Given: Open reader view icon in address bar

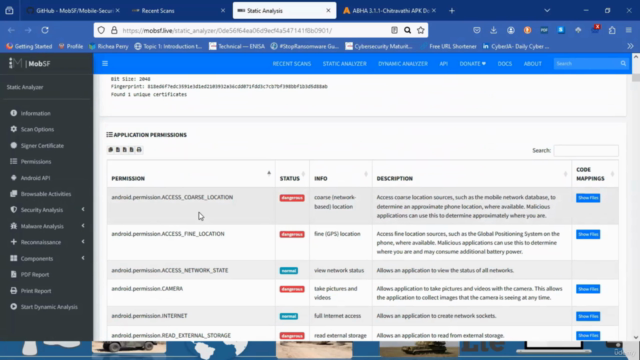Looking at the screenshot, I should (394, 30).
